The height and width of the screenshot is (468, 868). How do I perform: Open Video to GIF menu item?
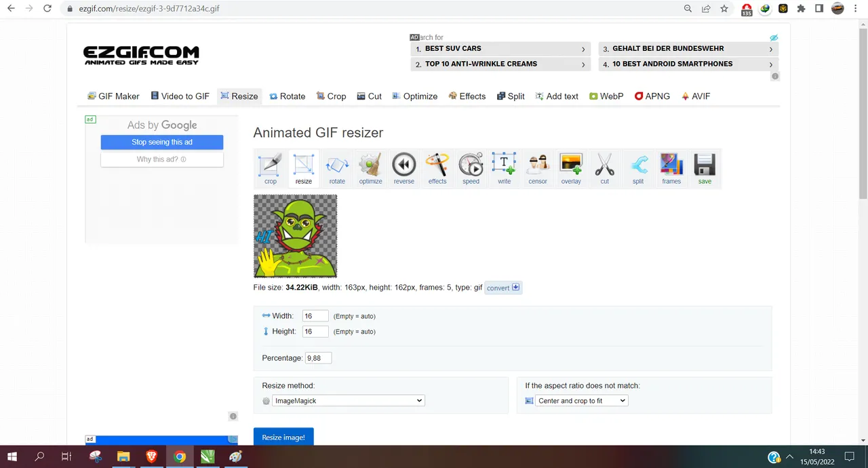pyautogui.click(x=180, y=96)
